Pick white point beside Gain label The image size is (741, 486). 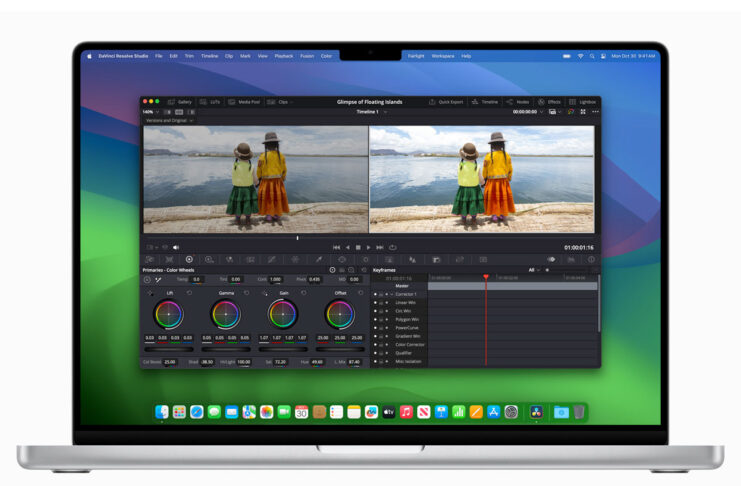[x=265, y=293]
